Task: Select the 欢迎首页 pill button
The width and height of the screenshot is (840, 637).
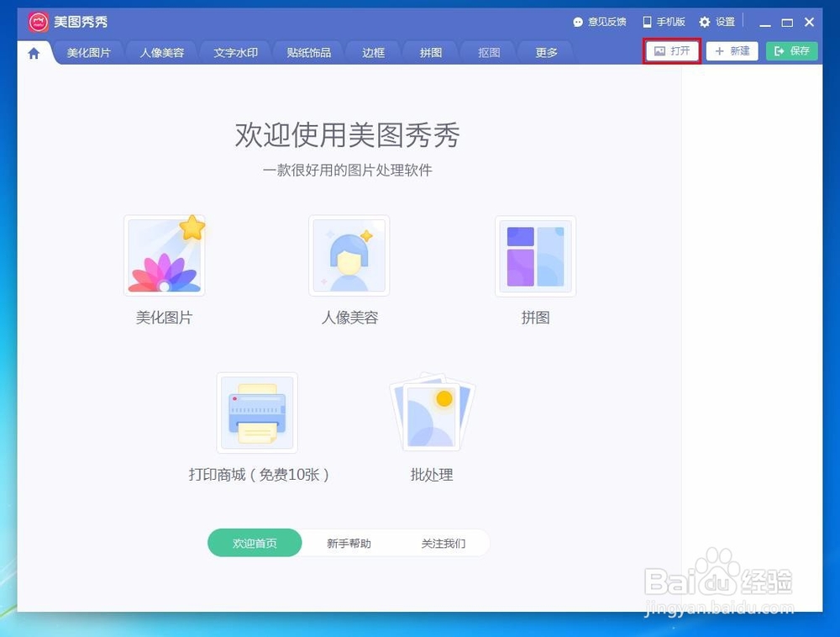Action: pyautogui.click(x=255, y=543)
